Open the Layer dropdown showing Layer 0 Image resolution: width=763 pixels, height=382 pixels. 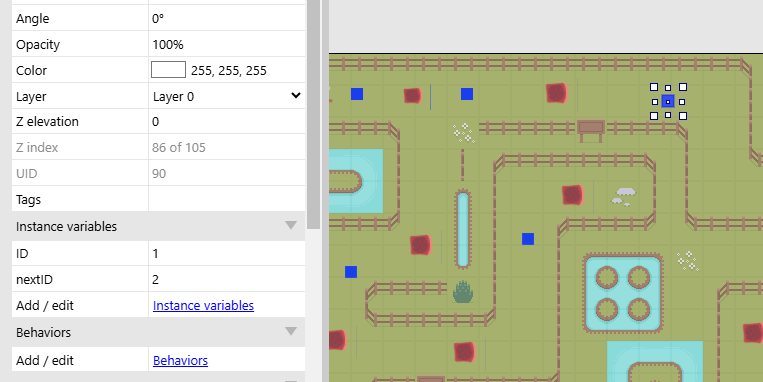pyautogui.click(x=227, y=96)
